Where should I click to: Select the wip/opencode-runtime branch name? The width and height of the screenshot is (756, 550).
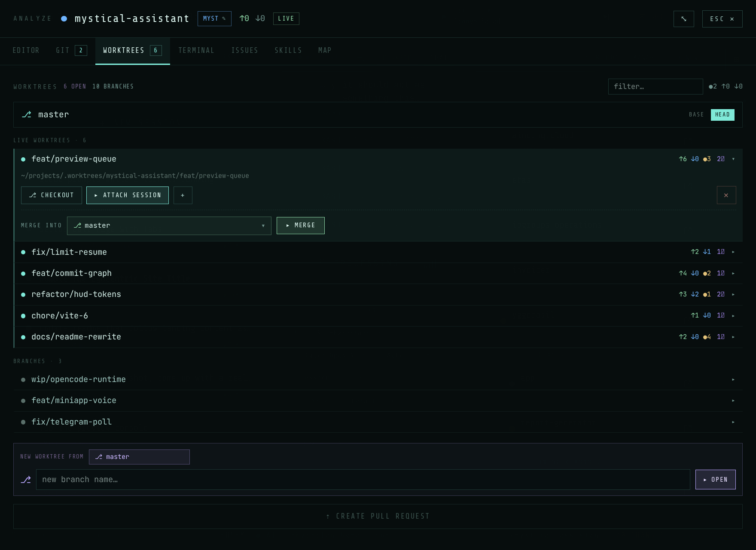tap(79, 379)
